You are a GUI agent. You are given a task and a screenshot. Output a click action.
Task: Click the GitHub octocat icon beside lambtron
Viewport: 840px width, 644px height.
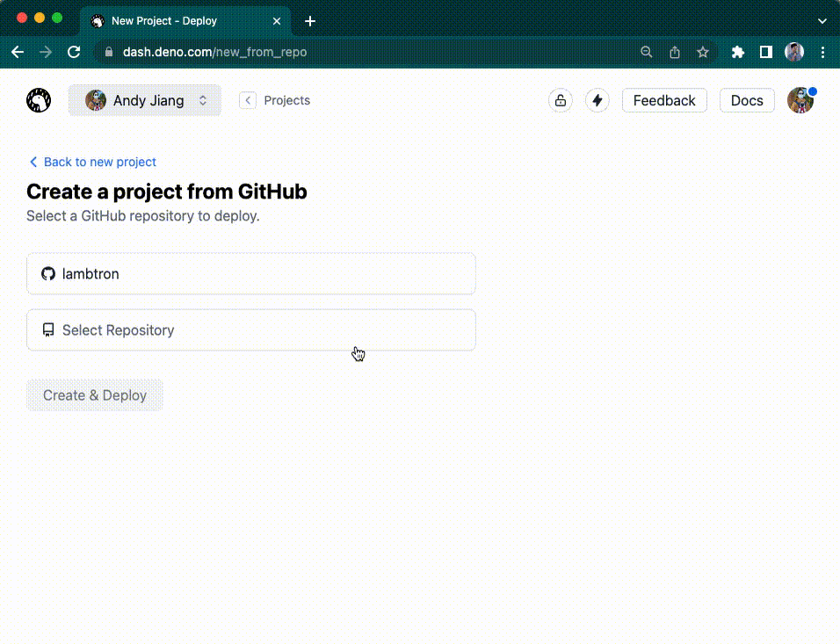48,274
